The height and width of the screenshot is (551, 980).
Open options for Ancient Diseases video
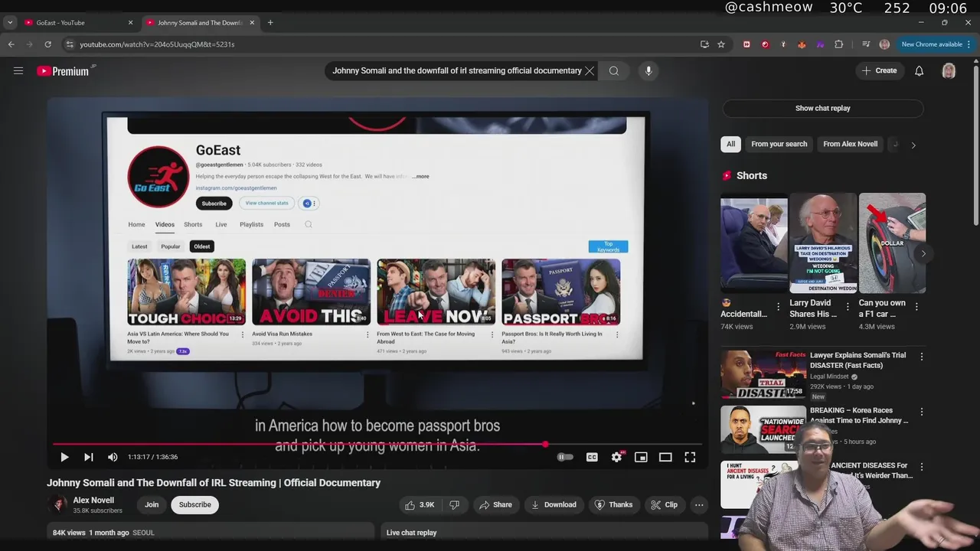click(921, 467)
